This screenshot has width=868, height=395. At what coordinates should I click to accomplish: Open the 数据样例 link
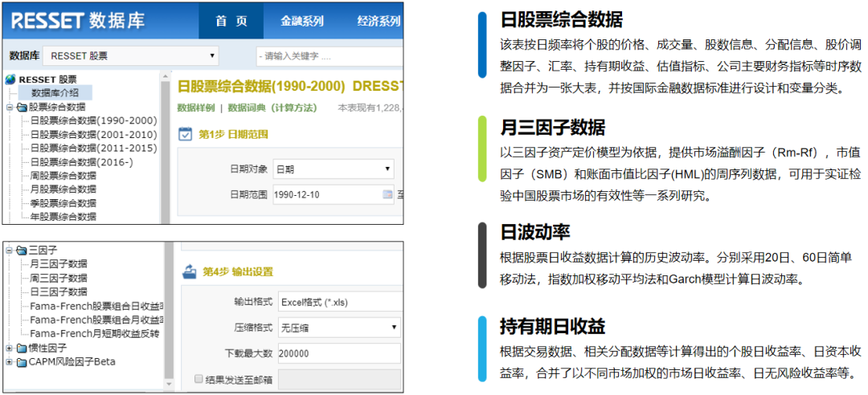[195, 108]
